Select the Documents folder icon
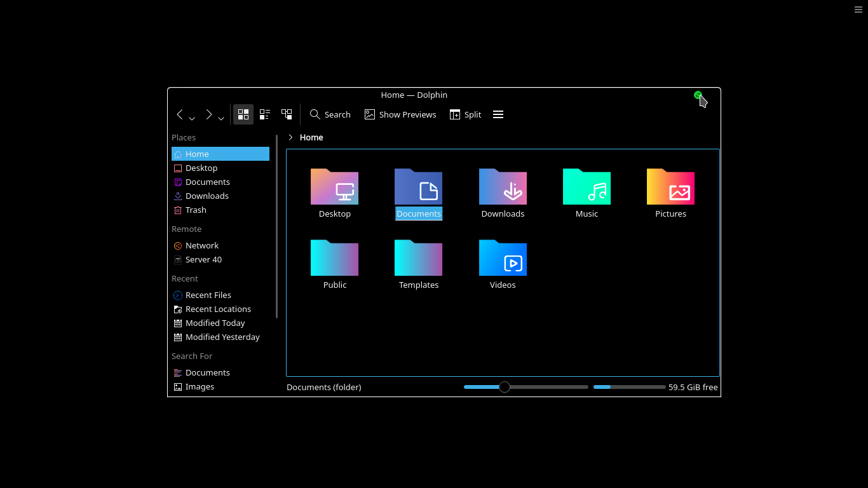This screenshot has width=868, height=488. pyautogui.click(x=418, y=186)
